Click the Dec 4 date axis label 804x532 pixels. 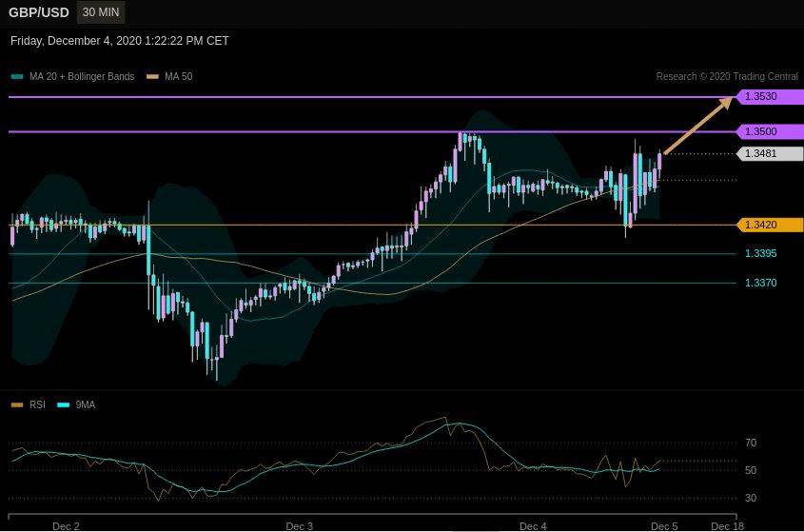click(x=533, y=526)
